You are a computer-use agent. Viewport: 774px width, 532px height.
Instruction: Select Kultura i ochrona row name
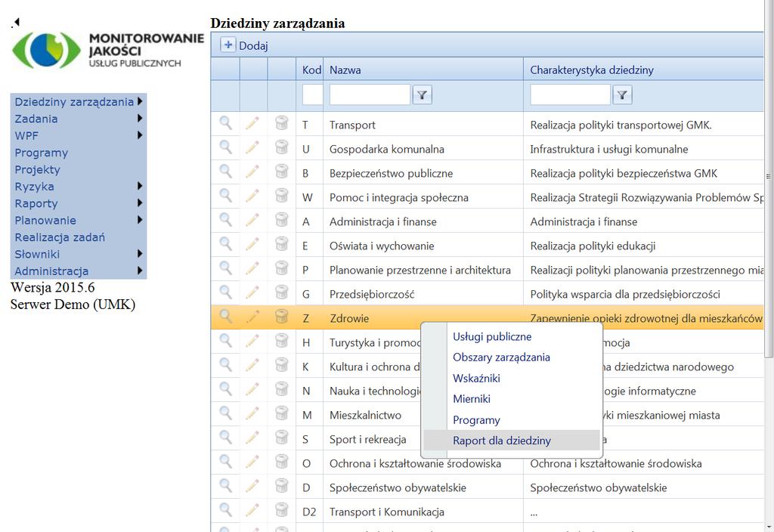(x=375, y=367)
